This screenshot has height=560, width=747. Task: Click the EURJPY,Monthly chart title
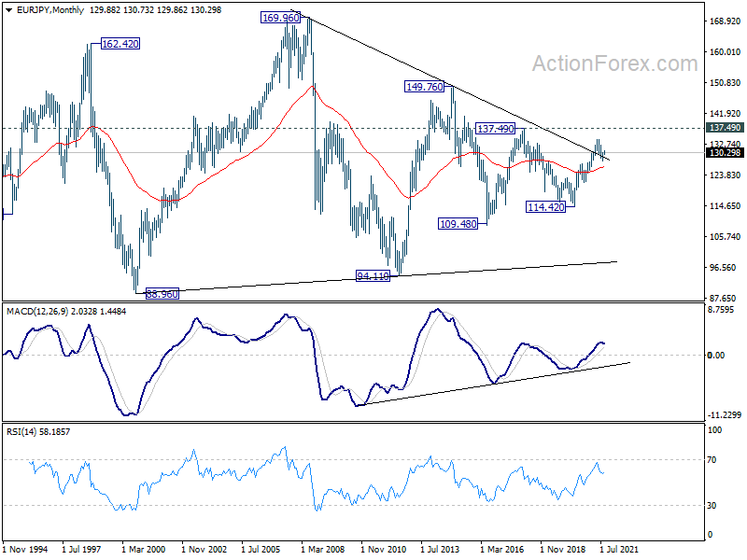click(50, 10)
